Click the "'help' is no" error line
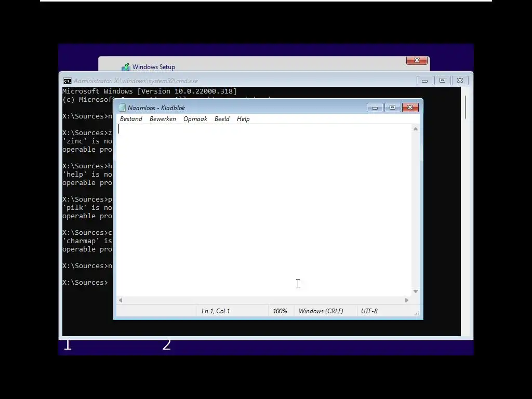 pos(87,174)
